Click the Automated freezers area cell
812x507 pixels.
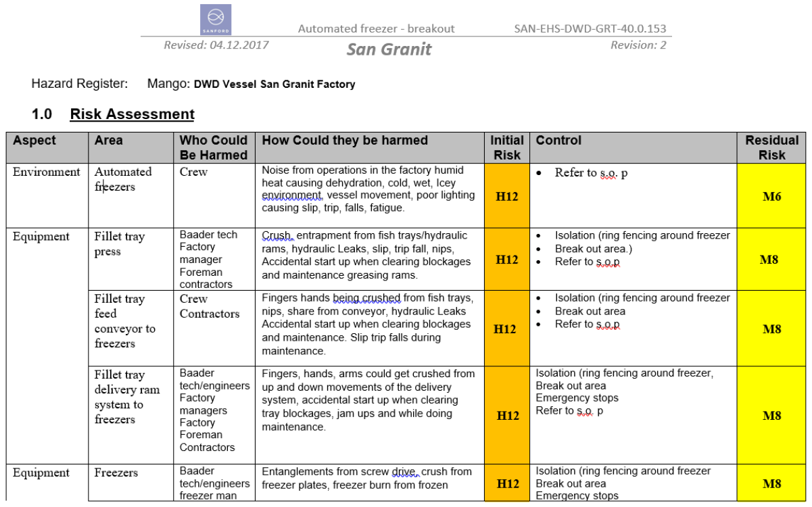[x=123, y=179]
